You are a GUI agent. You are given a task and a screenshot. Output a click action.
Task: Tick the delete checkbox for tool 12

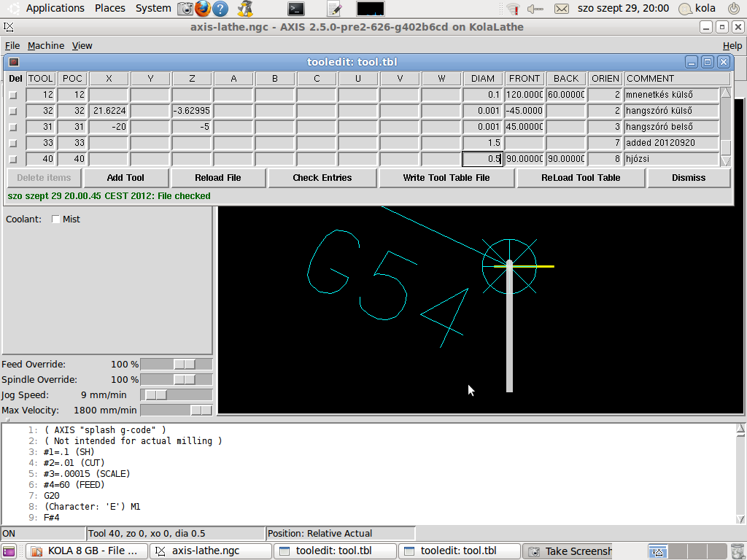click(13, 95)
